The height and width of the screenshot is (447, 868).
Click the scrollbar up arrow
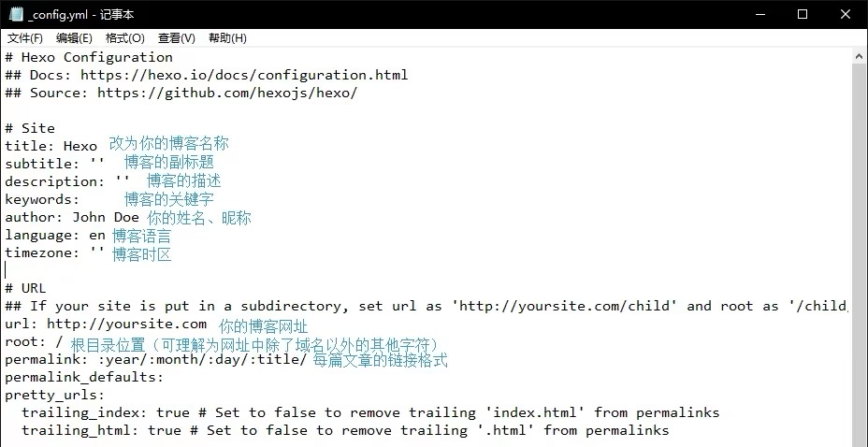(x=860, y=56)
